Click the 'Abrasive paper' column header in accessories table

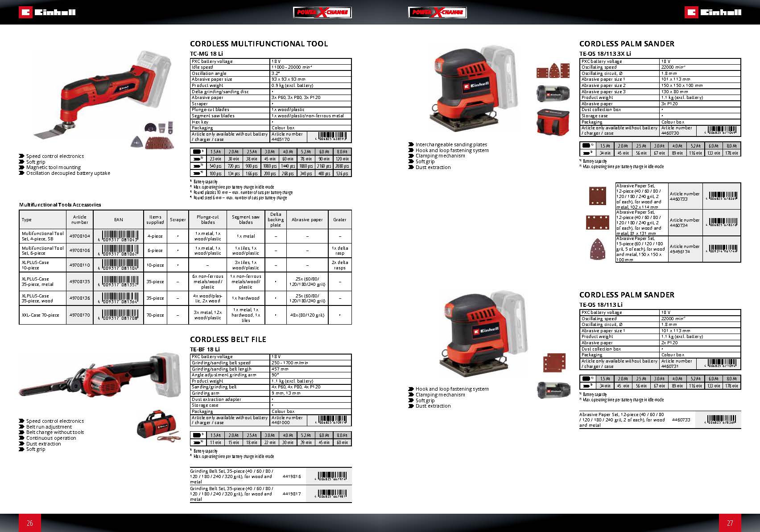307,219
